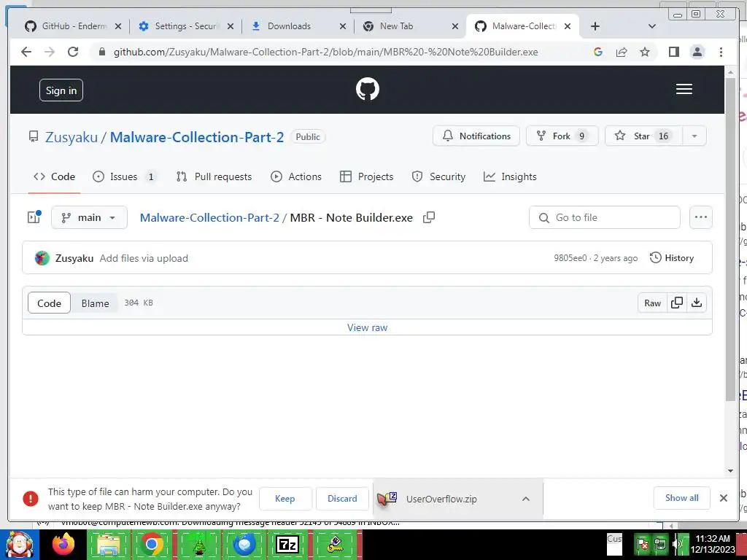Image resolution: width=747 pixels, height=560 pixels.
Task: Select the Blame view toggle
Action: [x=95, y=303]
